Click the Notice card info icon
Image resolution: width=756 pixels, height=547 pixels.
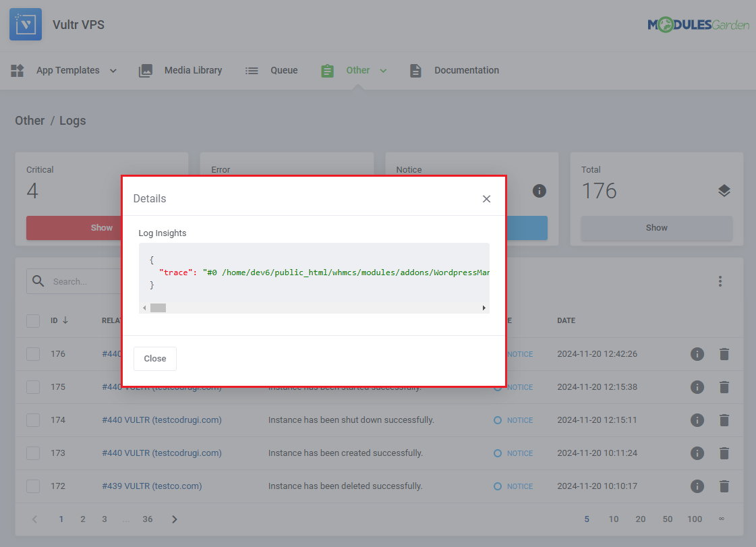[x=540, y=191]
